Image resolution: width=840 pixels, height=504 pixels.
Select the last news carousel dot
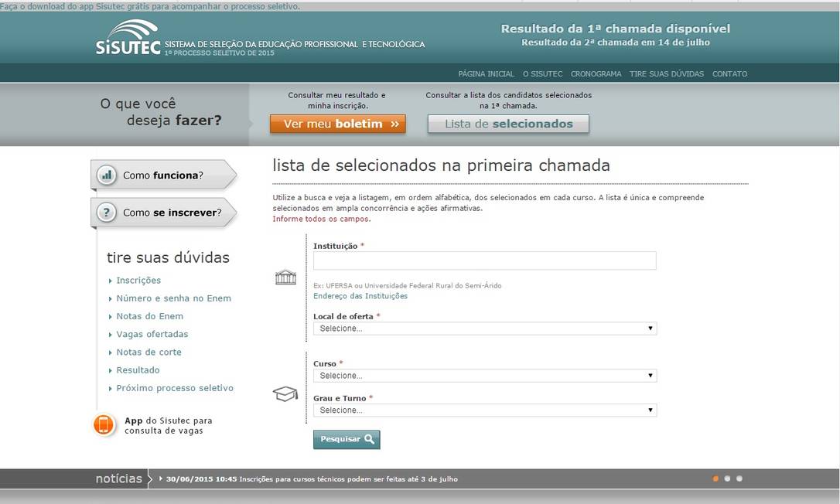(x=739, y=478)
